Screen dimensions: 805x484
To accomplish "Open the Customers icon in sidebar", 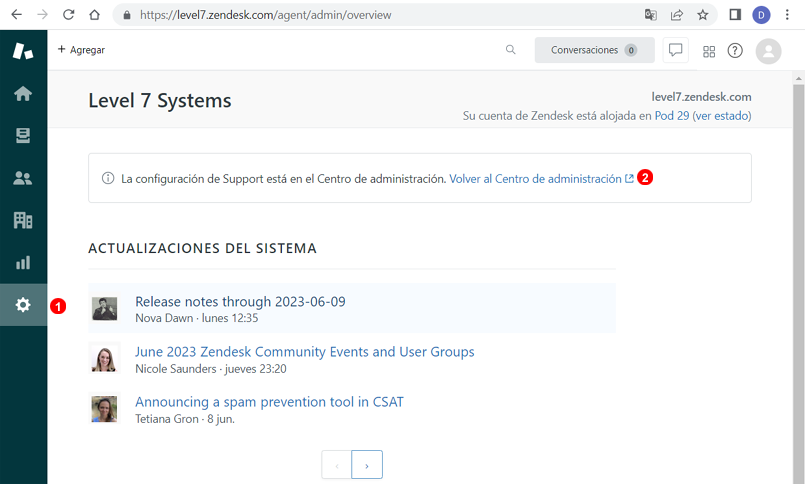I will (x=23, y=178).
